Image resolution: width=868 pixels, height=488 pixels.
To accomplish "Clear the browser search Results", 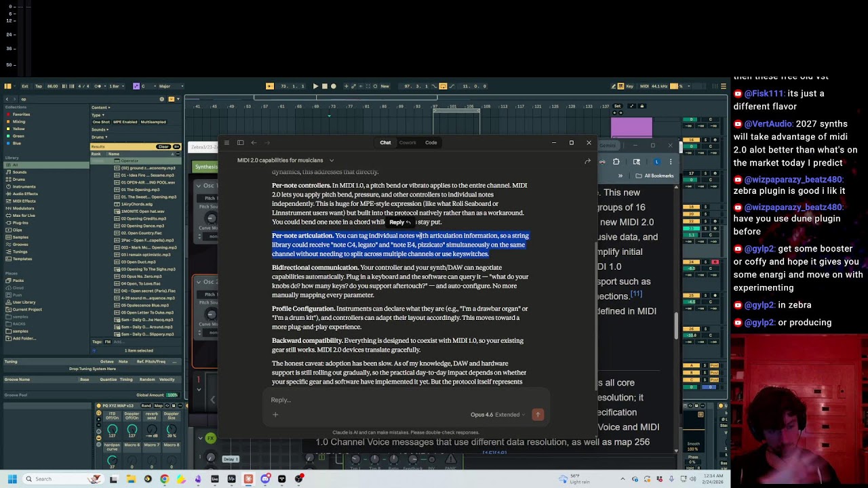I will [x=163, y=147].
